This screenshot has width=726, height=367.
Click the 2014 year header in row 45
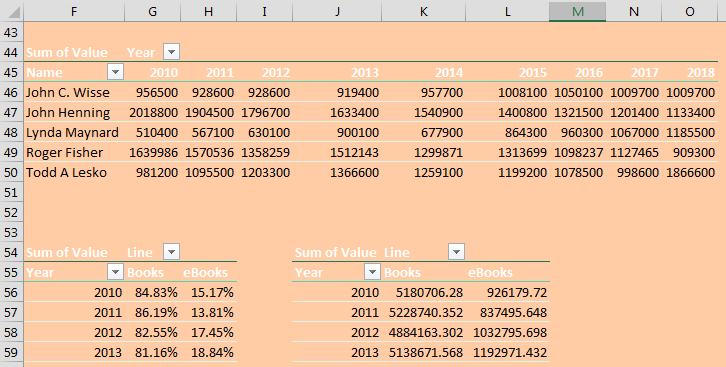[423, 72]
